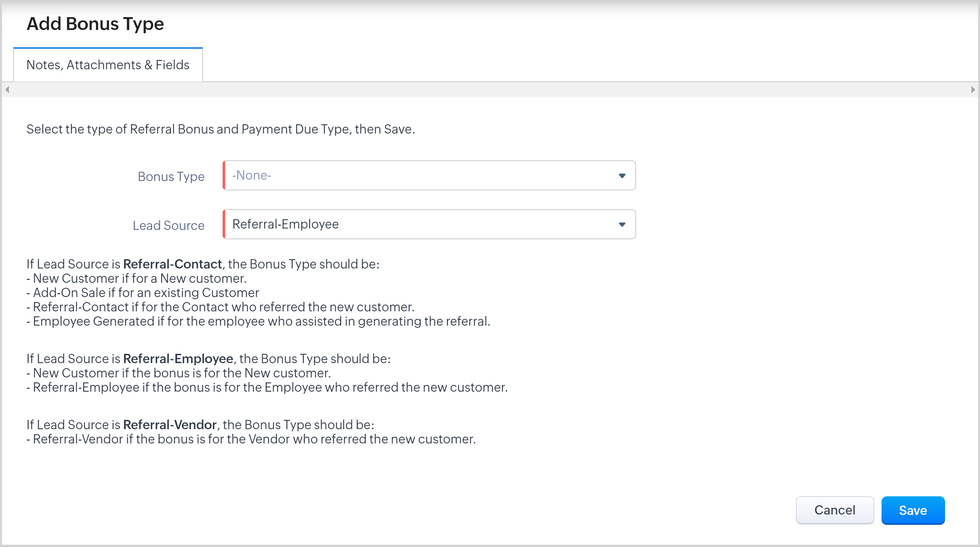
Task: Click the right scroll arrow icon
Action: click(x=973, y=90)
